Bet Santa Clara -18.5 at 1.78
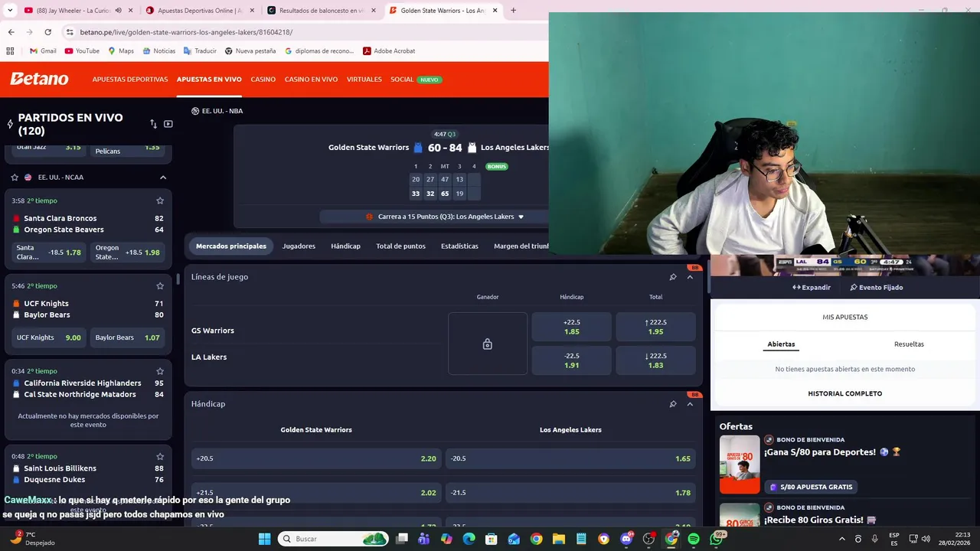 [x=49, y=253]
